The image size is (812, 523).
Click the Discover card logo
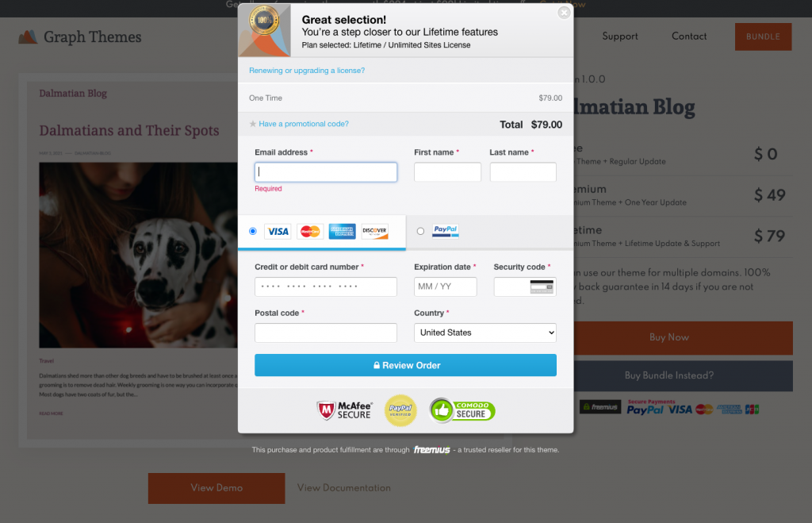374,231
